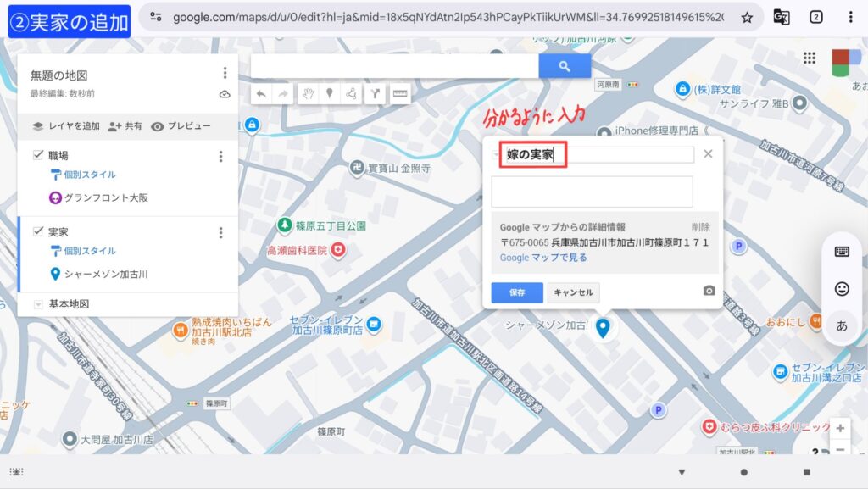Open プレビュー preview option
Screen dimensions: 868x489
[x=181, y=126]
